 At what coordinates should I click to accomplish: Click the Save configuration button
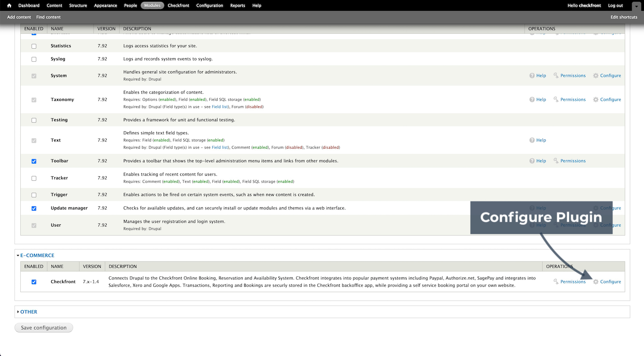tap(44, 328)
